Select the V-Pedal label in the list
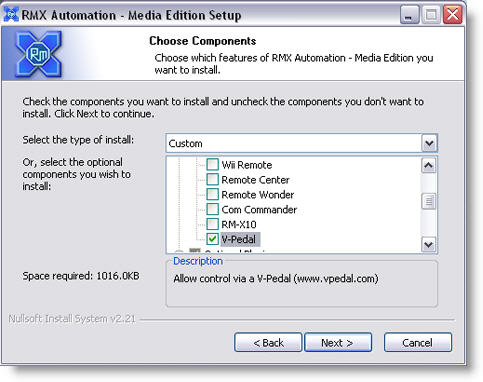Image resolution: width=483 pixels, height=382 pixels. (x=239, y=239)
